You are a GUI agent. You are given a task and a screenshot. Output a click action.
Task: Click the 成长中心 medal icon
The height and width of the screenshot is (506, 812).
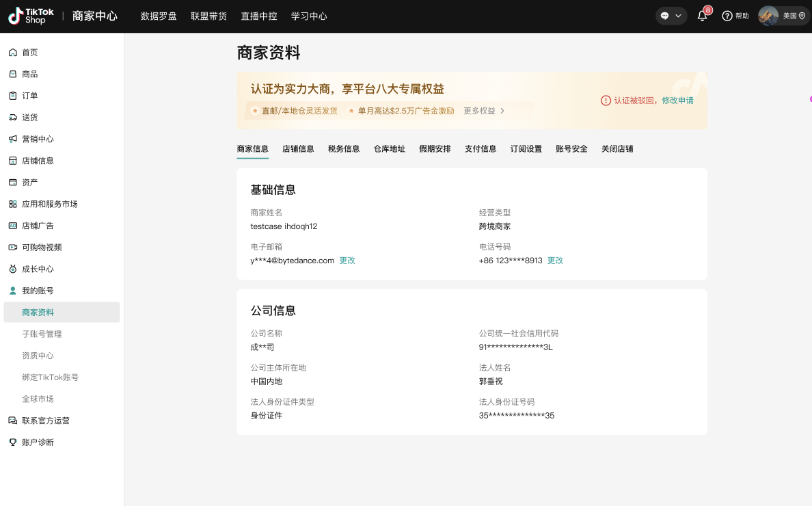pyautogui.click(x=13, y=269)
